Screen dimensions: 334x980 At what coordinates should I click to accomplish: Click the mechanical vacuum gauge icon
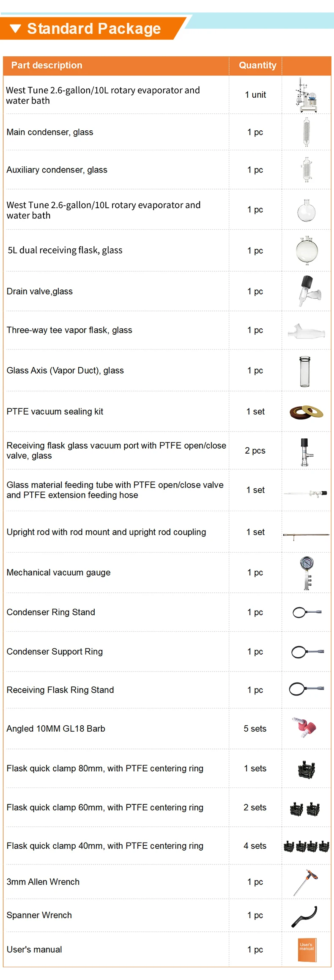[x=307, y=573]
